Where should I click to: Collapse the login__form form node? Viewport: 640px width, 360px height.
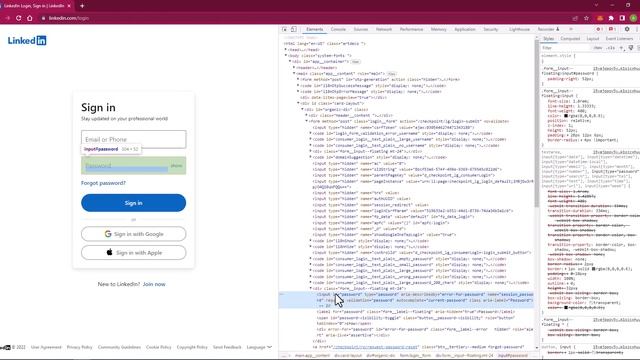pyautogui.click(x=307, y=121)
